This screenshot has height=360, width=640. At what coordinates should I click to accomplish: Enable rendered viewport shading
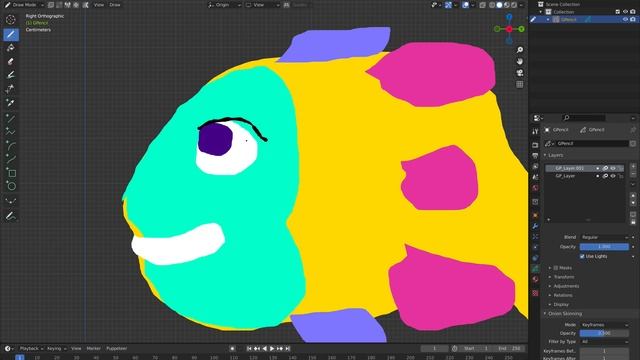[514, 5]
